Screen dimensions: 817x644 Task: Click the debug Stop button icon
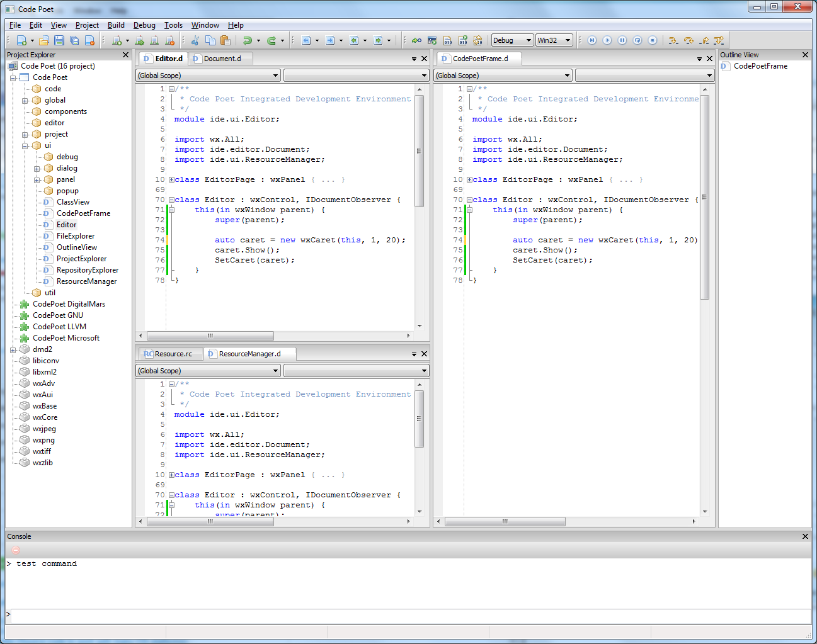pyautogui.click(x=653, y=40)
